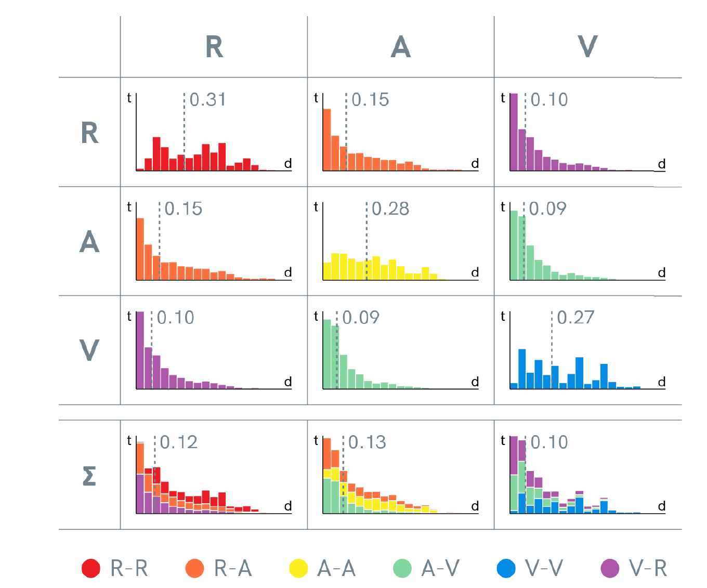Click the Σ row header

point(89,475)
